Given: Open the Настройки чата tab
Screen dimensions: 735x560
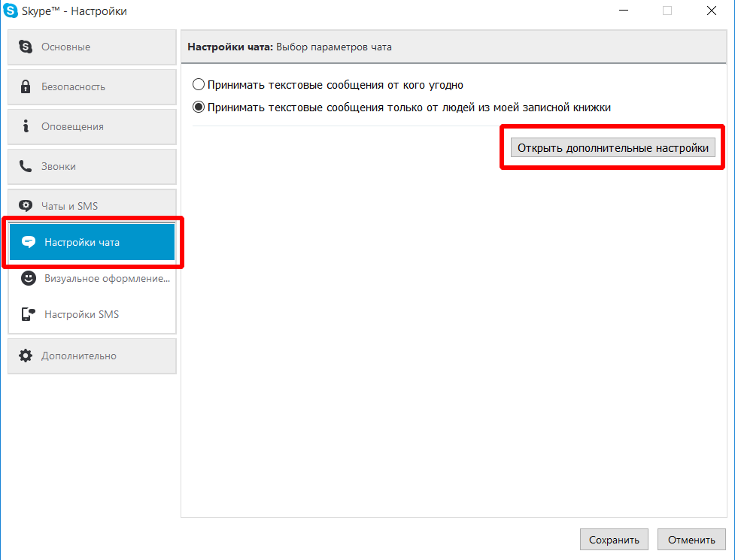Looking at the screenshot, I should 92,242.
